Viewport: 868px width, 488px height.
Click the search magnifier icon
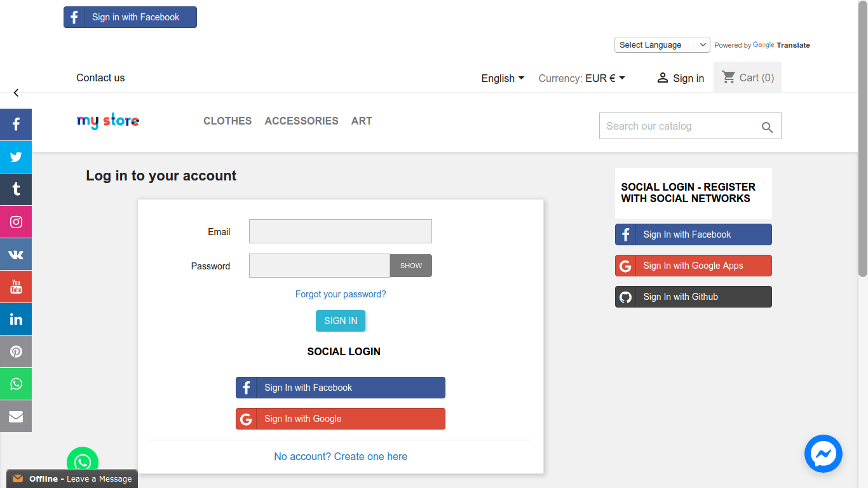[x=767, y=127]
